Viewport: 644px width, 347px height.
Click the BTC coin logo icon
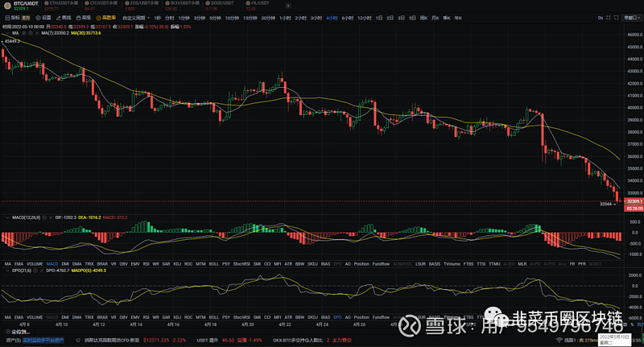[7, 6]
